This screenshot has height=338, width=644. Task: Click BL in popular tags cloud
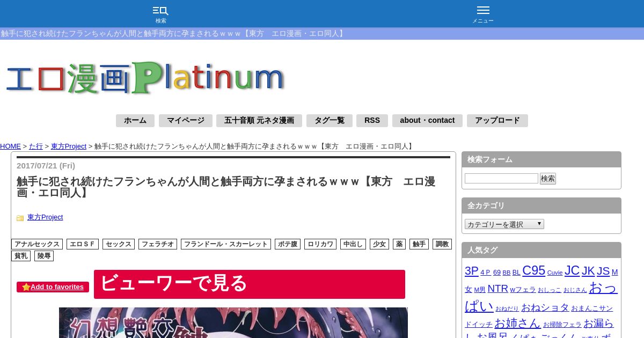click(x=516, y=273)
